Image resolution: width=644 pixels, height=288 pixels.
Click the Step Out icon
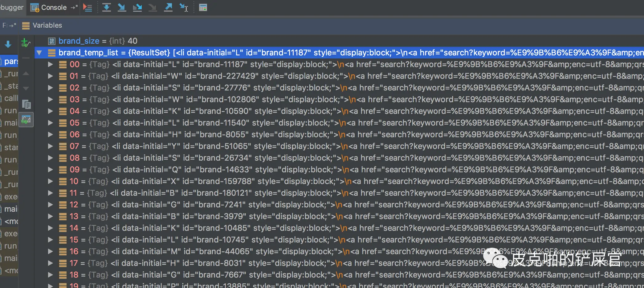[x=168, y=7]
